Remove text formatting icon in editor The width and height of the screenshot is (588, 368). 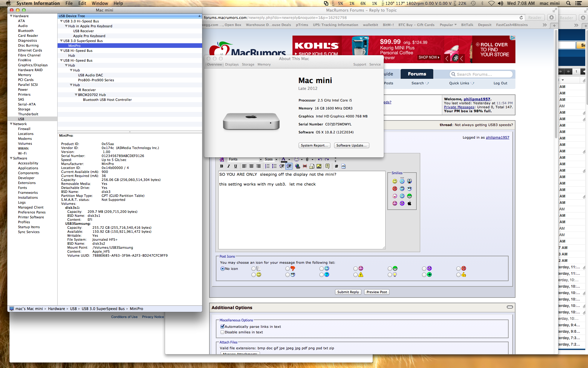pos(222,159)
